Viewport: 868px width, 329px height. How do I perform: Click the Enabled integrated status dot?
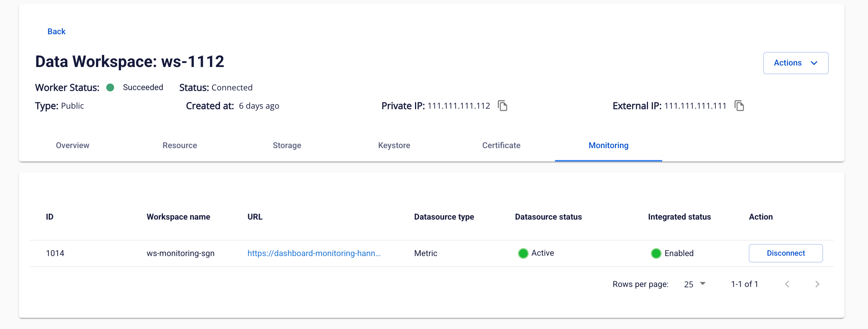click(656, 253)
